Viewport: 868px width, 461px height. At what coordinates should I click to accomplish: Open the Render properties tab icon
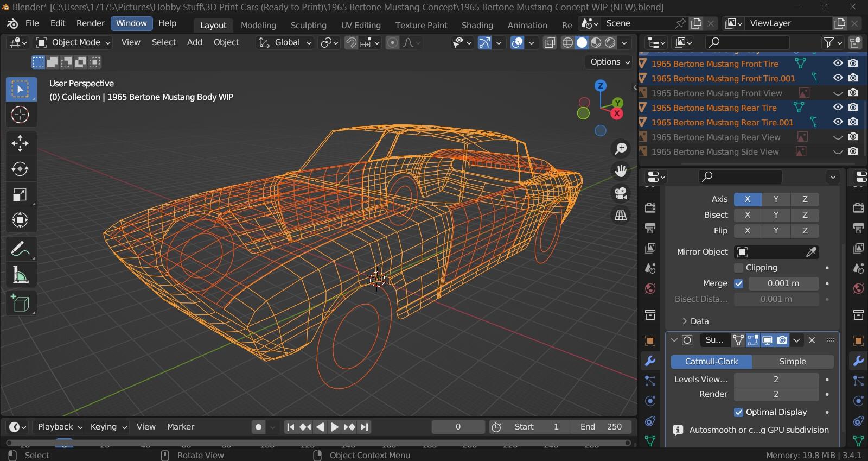point(650,207)
